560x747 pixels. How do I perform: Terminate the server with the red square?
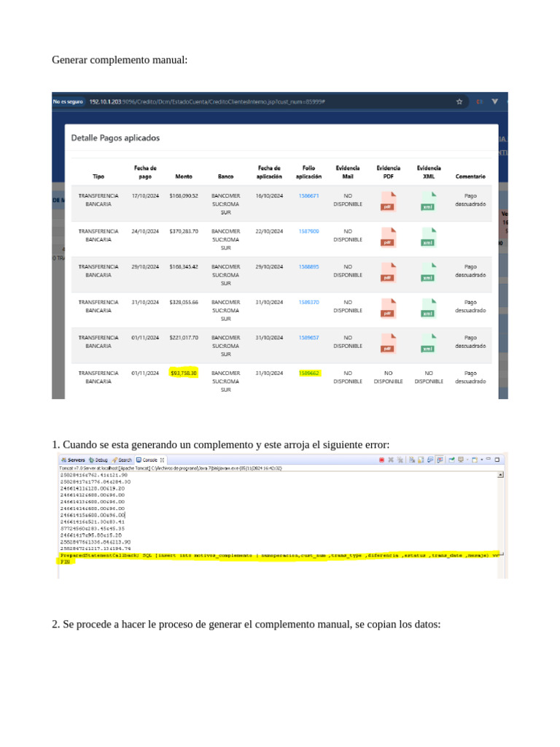click(382, 460)
